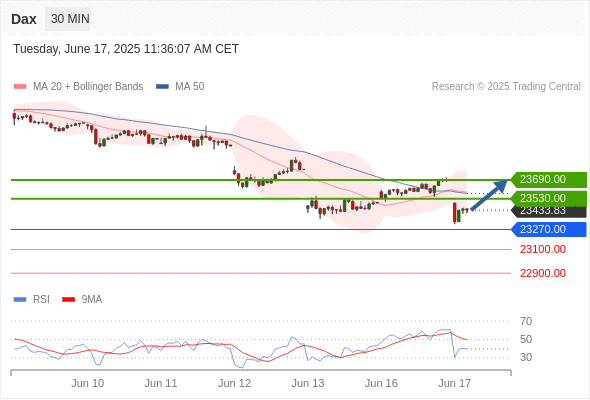Click the 23433.83 current price tag
Viewport: 590px width, 400px height.
click(549, 212)
